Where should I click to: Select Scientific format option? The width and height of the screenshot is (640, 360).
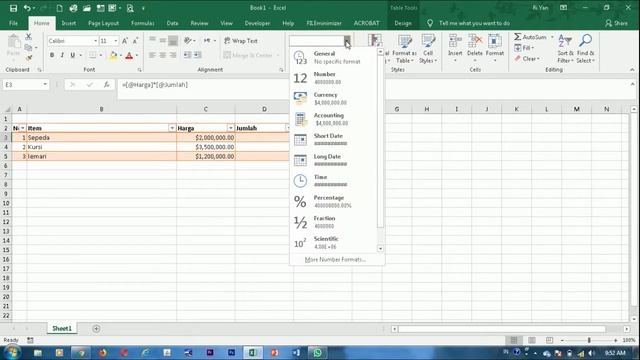click(x=333, y=243)
